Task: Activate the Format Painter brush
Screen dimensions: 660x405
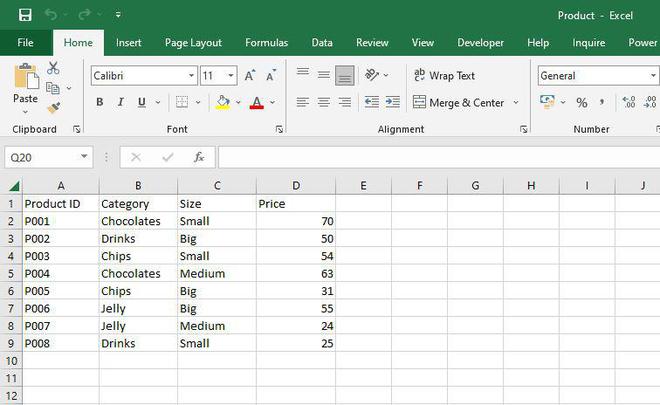Action: tap(53, 108)
